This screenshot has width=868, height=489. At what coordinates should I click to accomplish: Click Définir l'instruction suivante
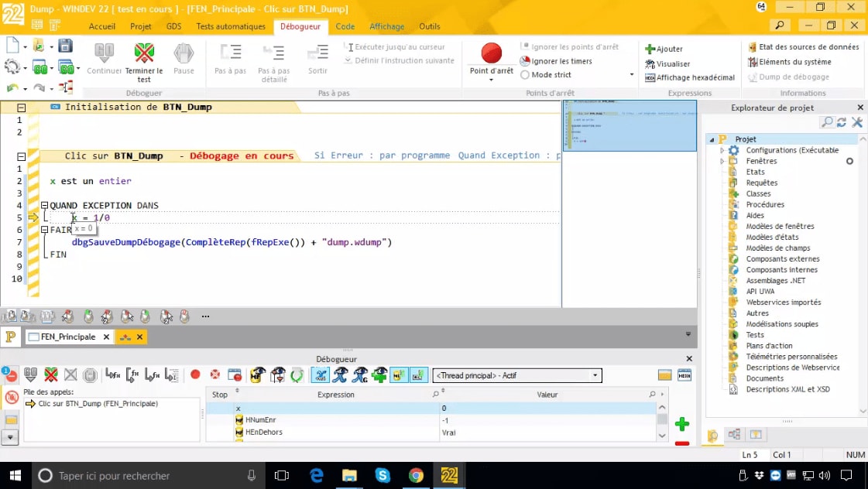pyautogui.click(x=399, y=61)
